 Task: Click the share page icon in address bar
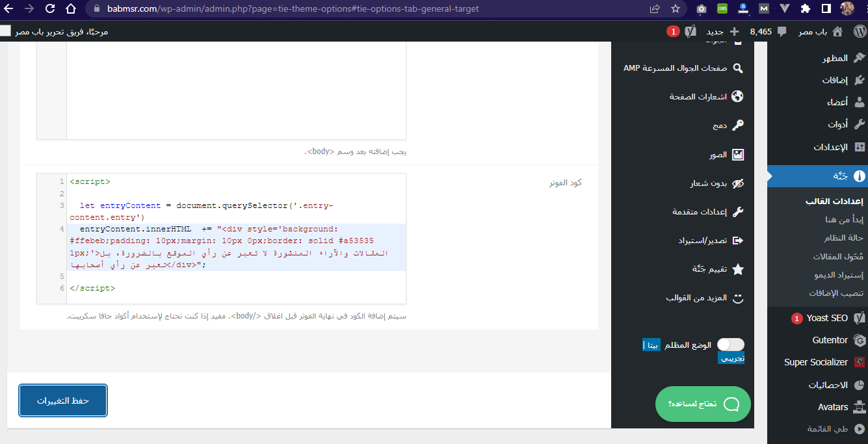[x=655, y=9]
